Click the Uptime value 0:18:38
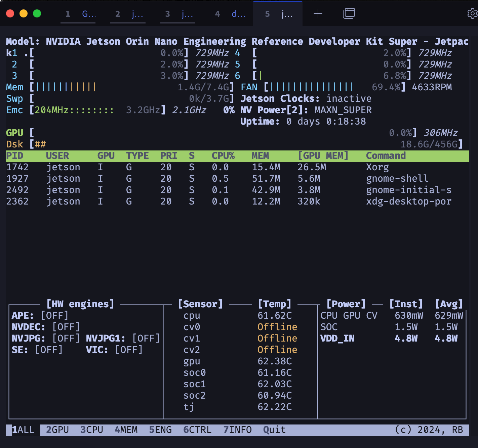 (346, 122)
